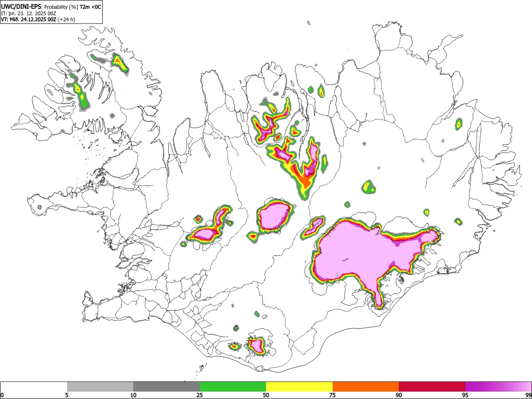This screenshot has height=399, width=532.
Task: Click the green 25–50 legend segment
Action: [x=233, y=387]
